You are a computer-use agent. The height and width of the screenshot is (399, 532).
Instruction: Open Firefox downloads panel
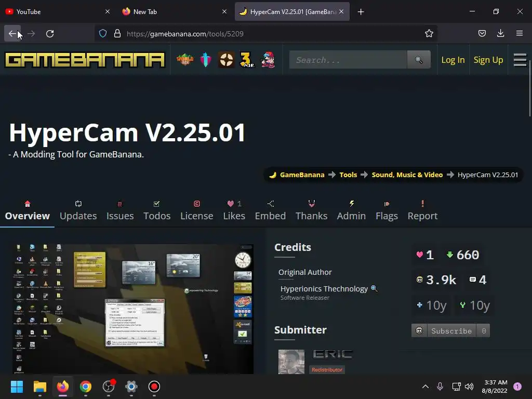click(500, 34)
